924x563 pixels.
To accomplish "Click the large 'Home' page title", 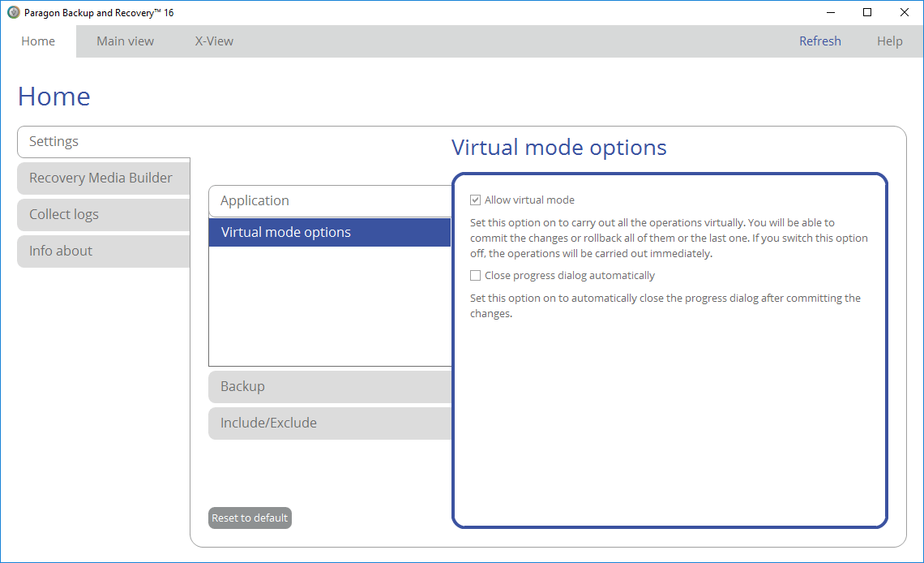I will (54, 96).
